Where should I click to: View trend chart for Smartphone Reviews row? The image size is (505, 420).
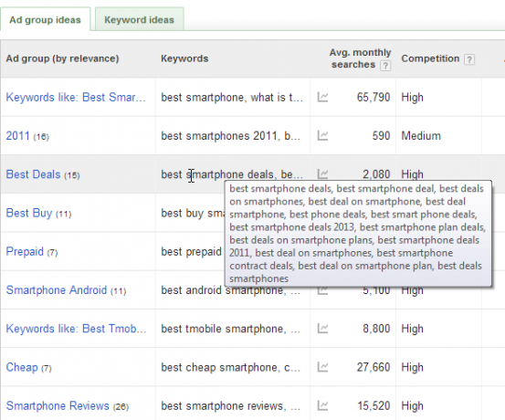(x=322, y=405)
